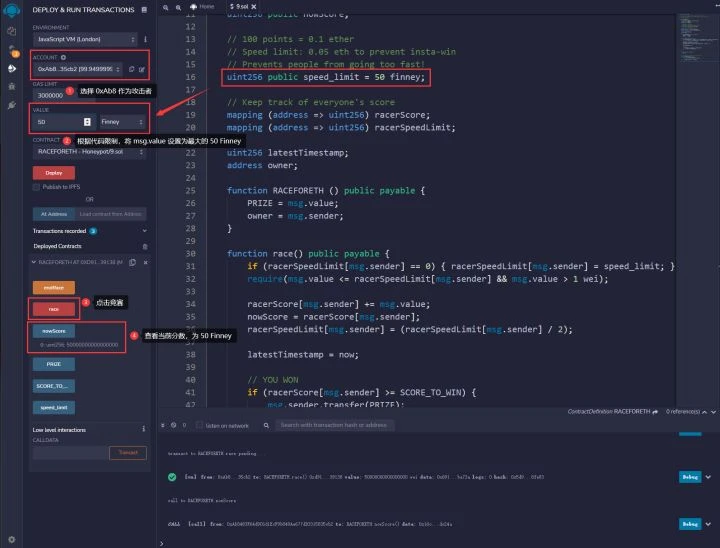Click orange endRace function button
The width and height of the screenshot is (720, 548).
[x=54, y=288]
